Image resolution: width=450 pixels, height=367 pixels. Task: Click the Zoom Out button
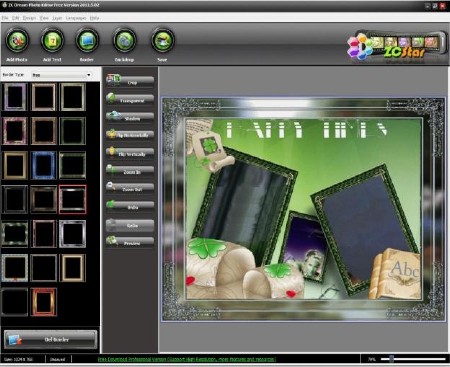coord(130,188)
